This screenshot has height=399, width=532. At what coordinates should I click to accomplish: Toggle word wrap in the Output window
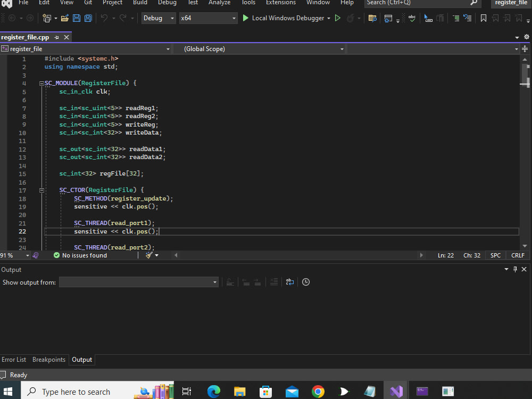click(289, 282)
